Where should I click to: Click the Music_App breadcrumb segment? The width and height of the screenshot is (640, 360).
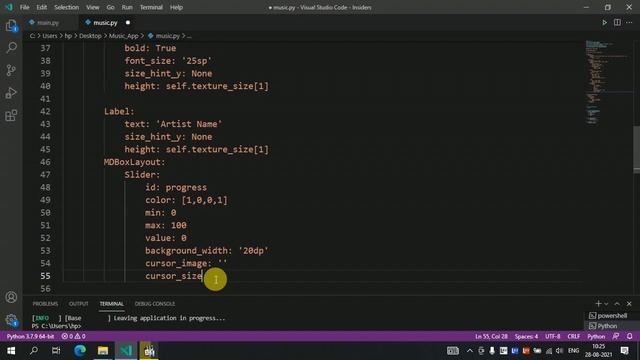(x=124, y=36)
